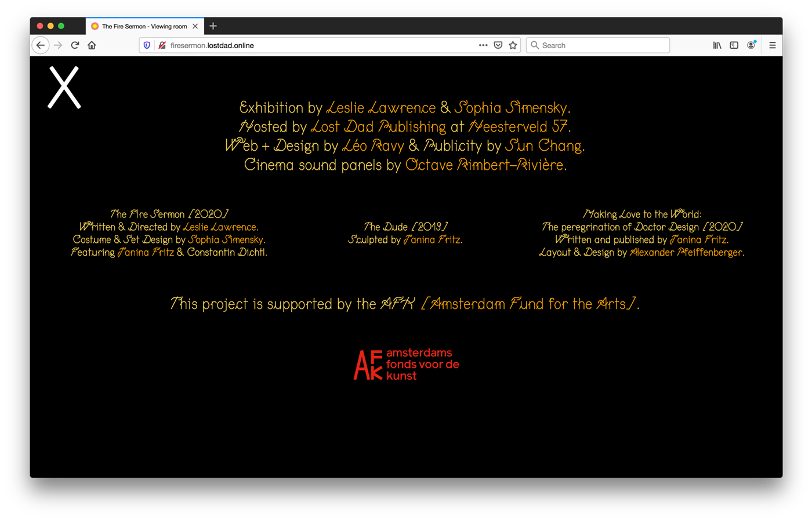
Task: Open the Lost Dad Publishing link
Action: point(378,127)
